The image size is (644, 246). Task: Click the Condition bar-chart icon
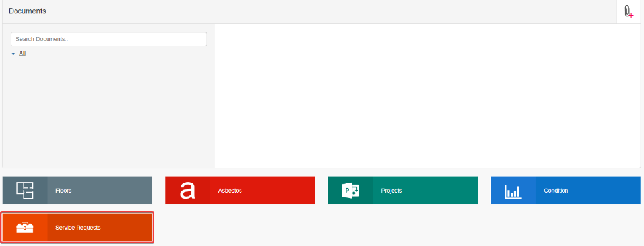point(513,191)
